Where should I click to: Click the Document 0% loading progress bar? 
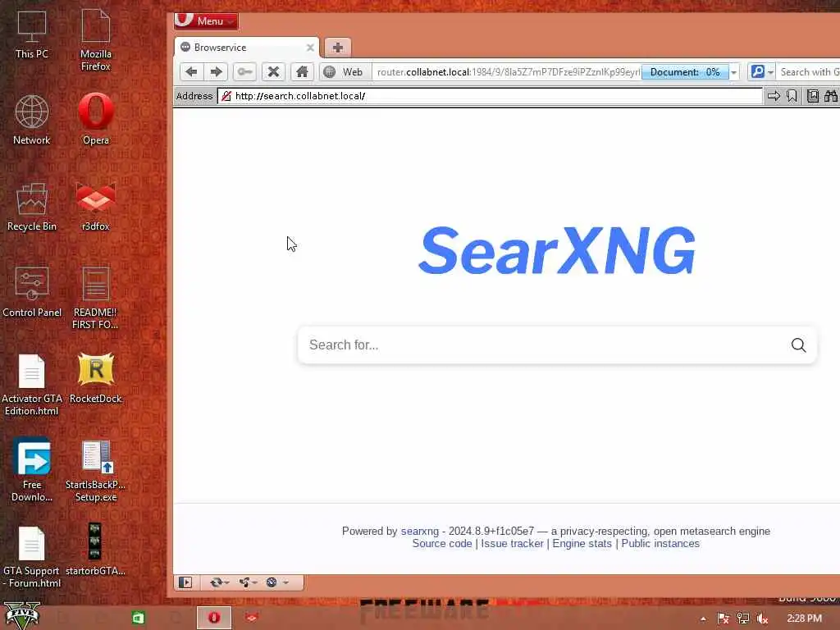(685, 72)
